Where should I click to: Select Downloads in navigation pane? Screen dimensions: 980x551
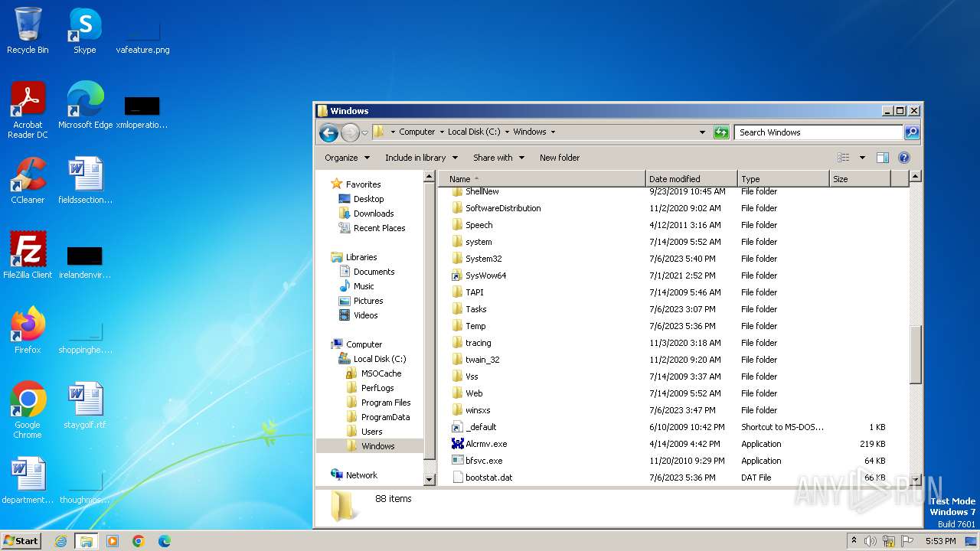[366, 214]
